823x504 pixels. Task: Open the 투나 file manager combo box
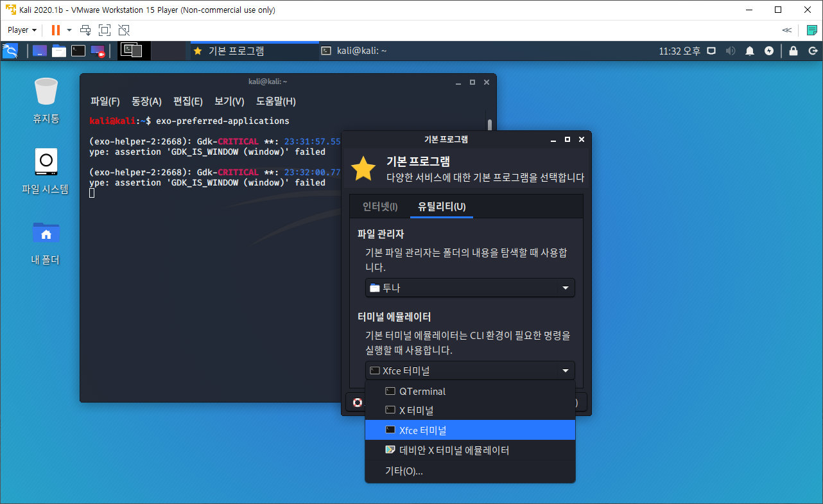470,288
